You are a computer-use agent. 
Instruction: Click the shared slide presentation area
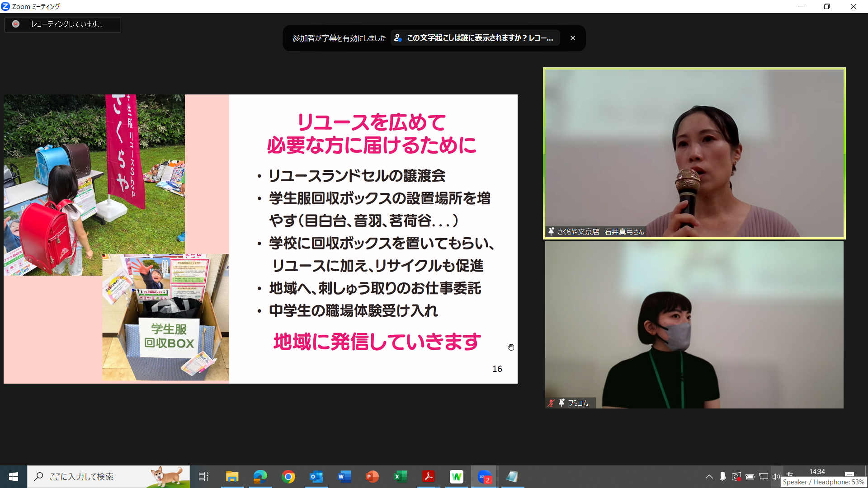(x=260, y=239)
